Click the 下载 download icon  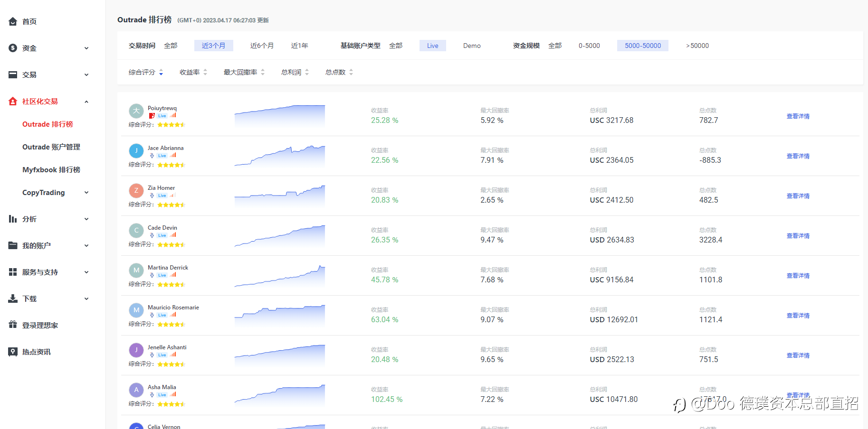(x=13, y=298)
